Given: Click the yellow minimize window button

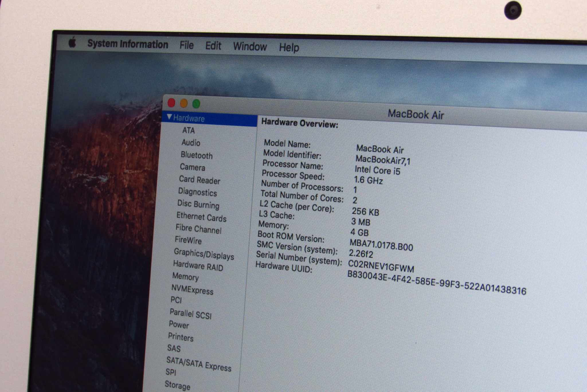Looking at the screenshot, I should point(184,103).
